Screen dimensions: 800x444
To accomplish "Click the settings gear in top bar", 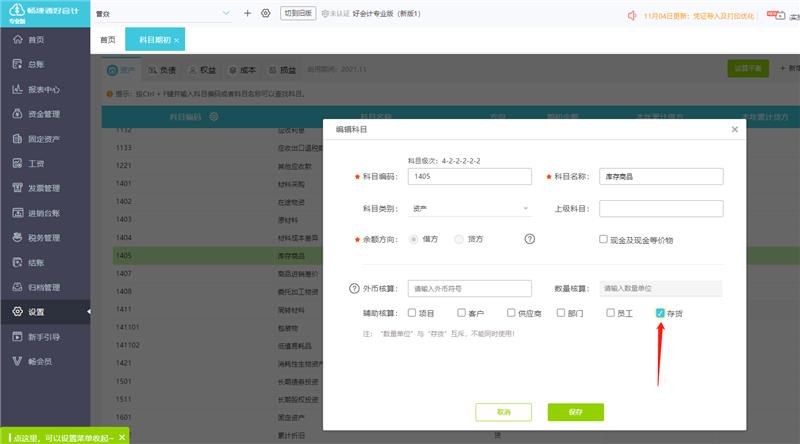I will [265, 13].
